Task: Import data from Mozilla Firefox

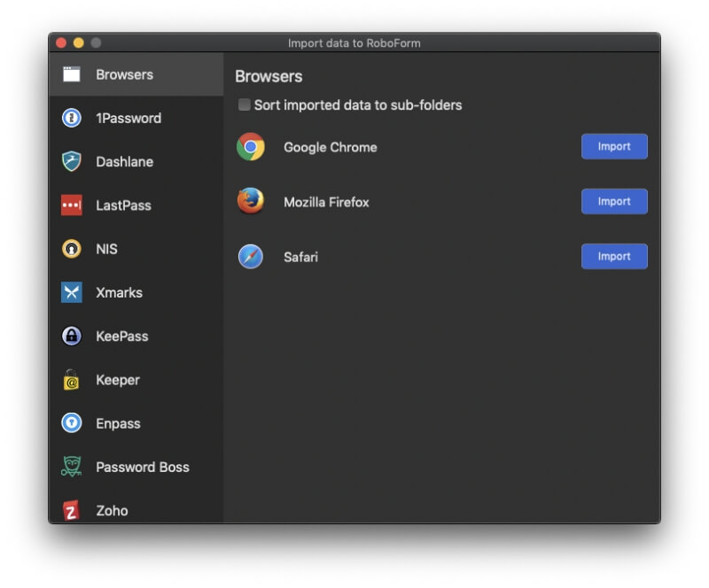Action: click(x=614, y=201)
